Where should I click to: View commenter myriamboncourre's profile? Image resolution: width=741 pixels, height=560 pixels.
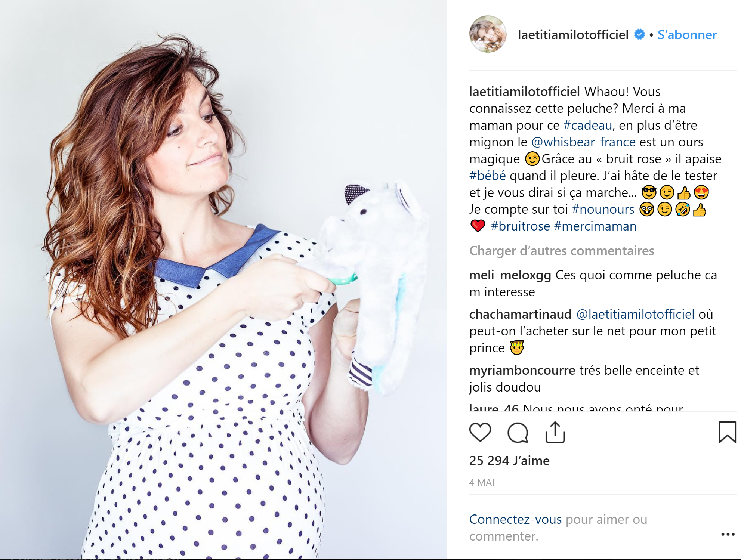tap(522, 370)
